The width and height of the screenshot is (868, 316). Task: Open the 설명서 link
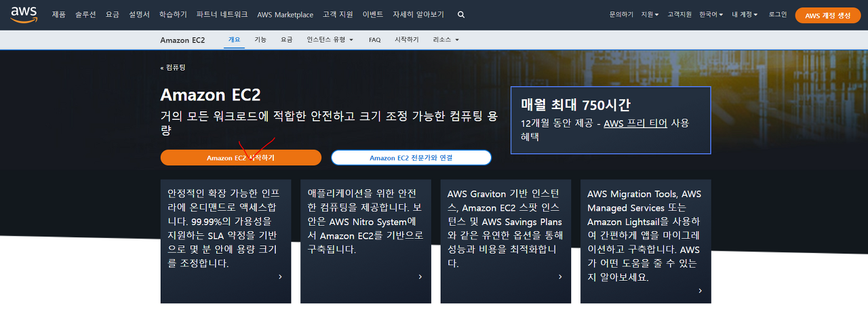[139, 14]
